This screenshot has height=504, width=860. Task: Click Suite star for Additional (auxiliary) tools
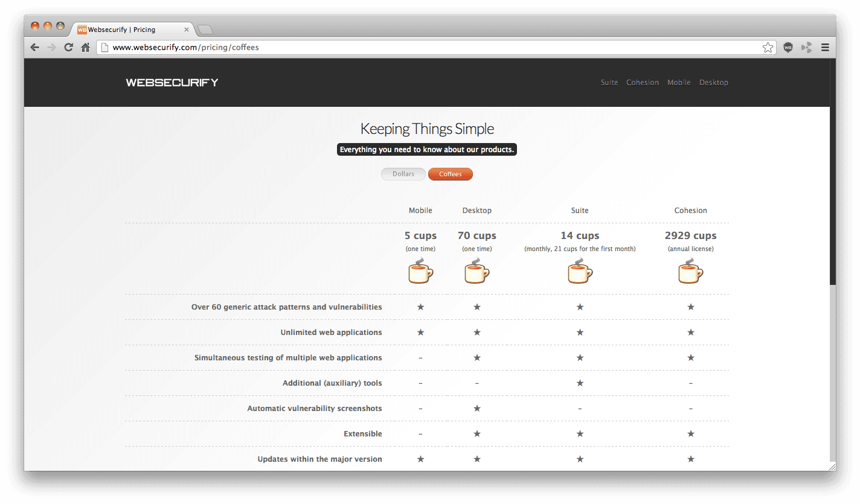click(580, 383)
